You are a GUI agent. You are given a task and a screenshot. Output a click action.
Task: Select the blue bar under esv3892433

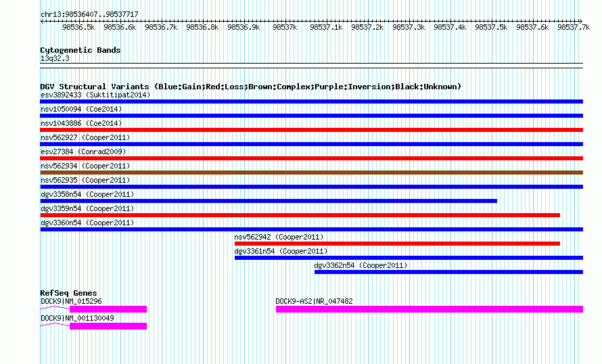pyautogui.click(x=311, y=101)
